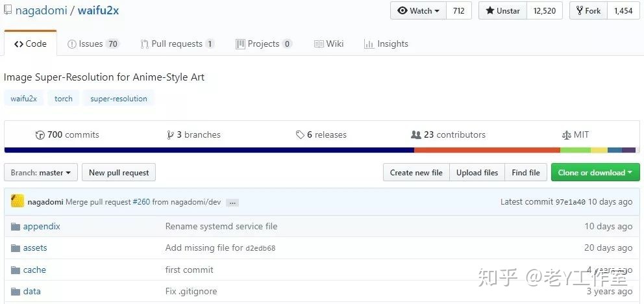View 6 releases
This screenshot has height=304, width=644.
[x=321, y=135]
